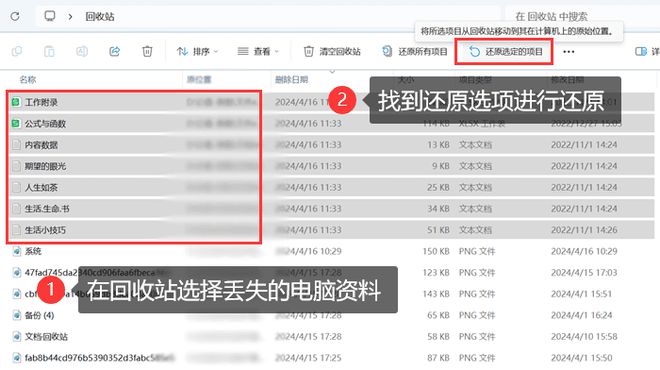Click the 期望的眼光 document icon

pyautogui.click(x=16, y=166)
